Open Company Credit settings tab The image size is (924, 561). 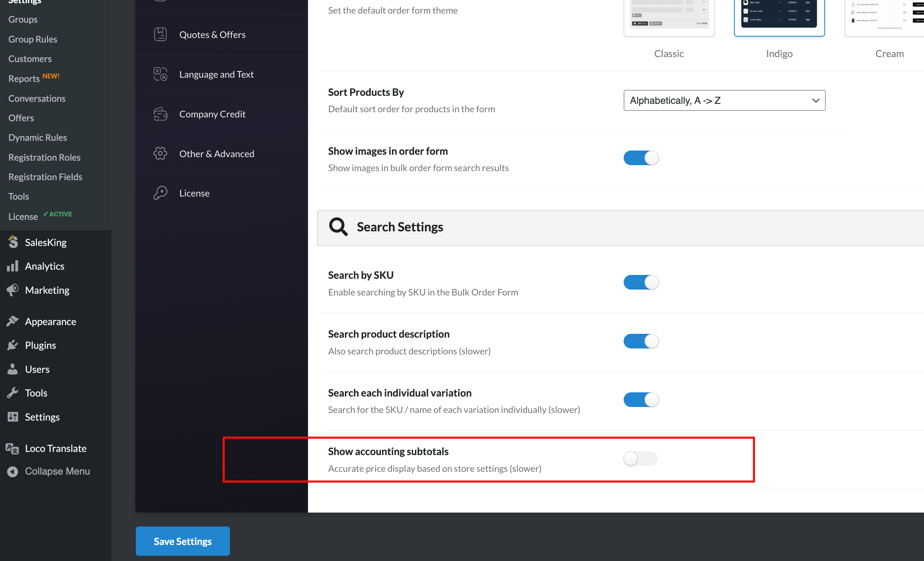tap(221, 114)
